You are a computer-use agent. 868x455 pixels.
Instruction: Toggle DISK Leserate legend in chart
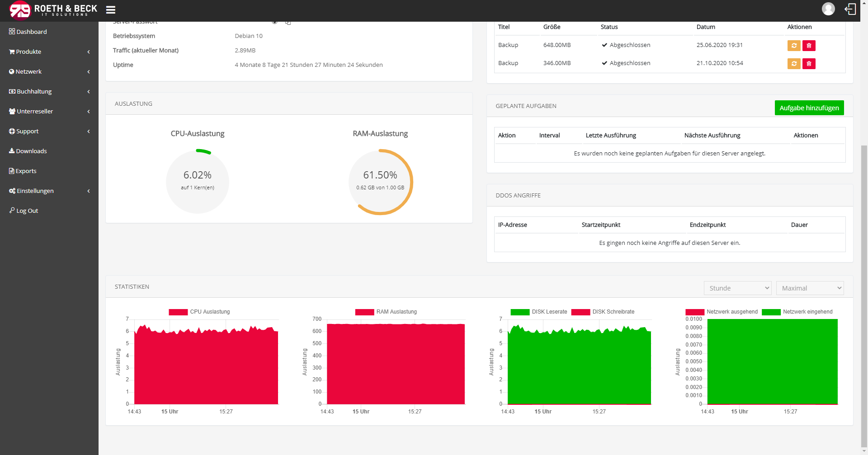(538, 312)
